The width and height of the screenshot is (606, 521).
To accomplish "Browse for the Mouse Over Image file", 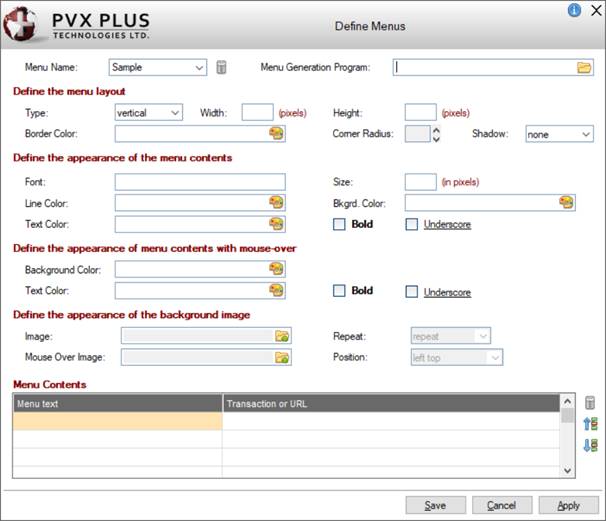I will [x=282, y=357].
